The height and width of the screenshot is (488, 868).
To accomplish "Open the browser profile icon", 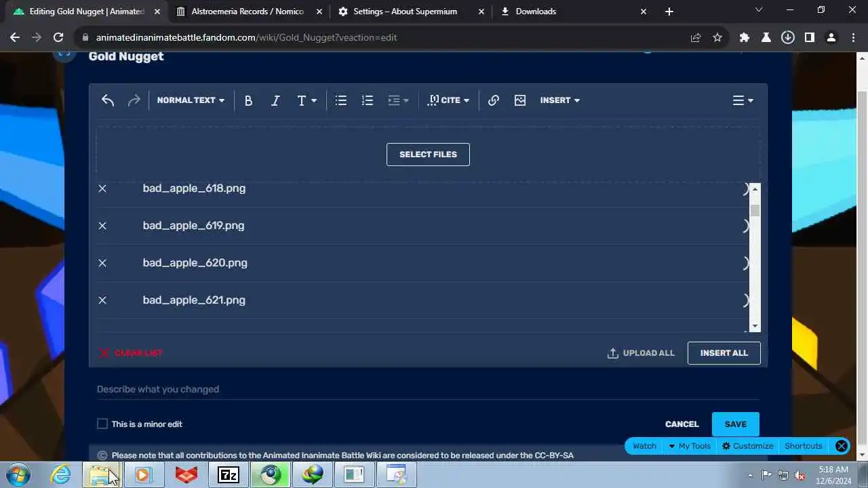I will coord(831,38).
